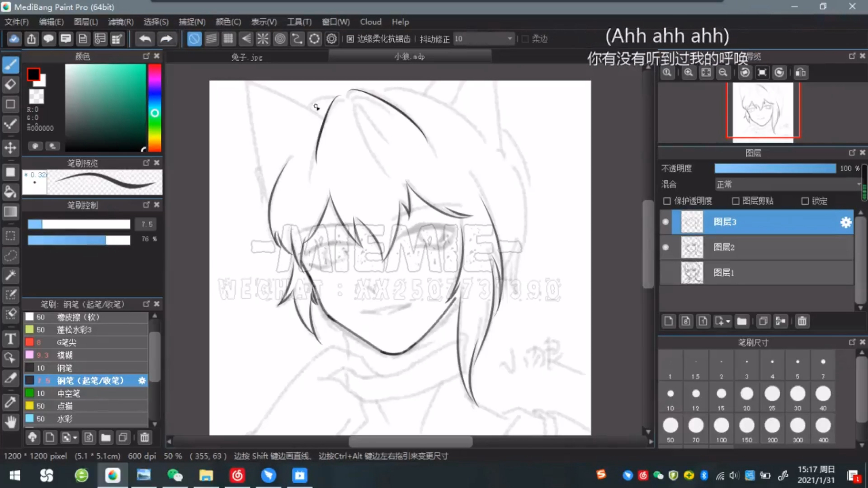Enable 图层剪贴 checkbox
This screenshot has height=488, width=868.
(736, 201)
